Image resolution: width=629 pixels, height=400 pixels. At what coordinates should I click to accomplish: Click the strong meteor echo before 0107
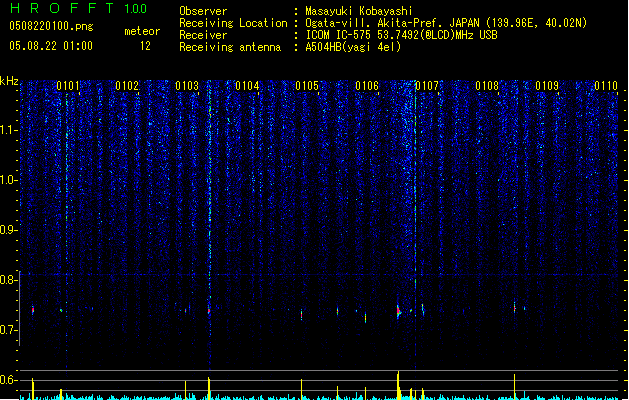[398, 311]
